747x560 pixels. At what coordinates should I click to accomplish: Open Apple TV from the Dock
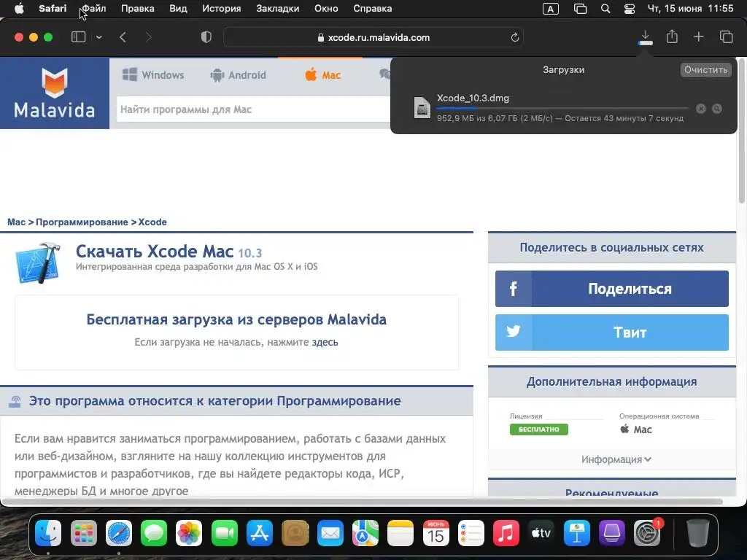[x=541, y=533]
